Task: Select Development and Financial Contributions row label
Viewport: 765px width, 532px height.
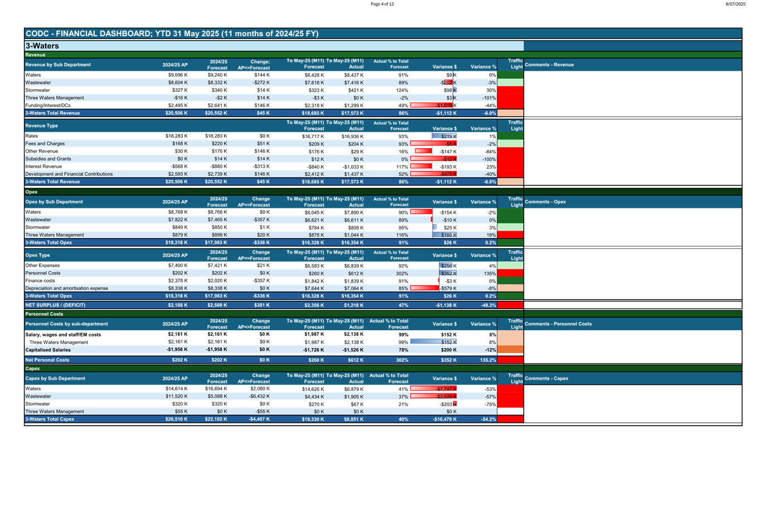Action: (x=69, y=174)
